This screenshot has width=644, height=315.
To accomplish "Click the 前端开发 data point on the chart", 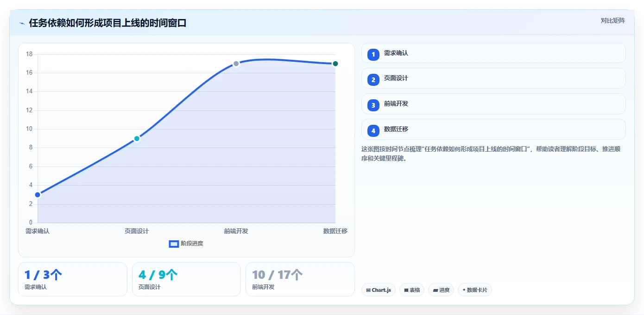I will click(236, 64).
